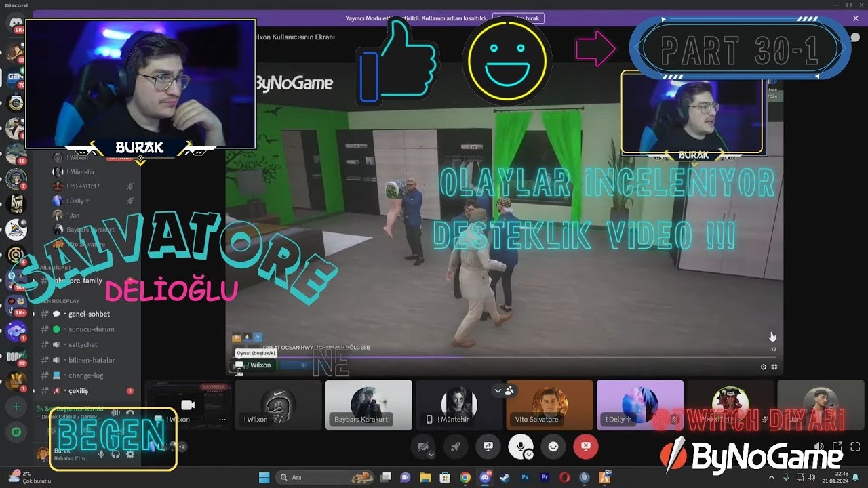
Task: Open camera options dropdown arrow
Action: point(431,455)
